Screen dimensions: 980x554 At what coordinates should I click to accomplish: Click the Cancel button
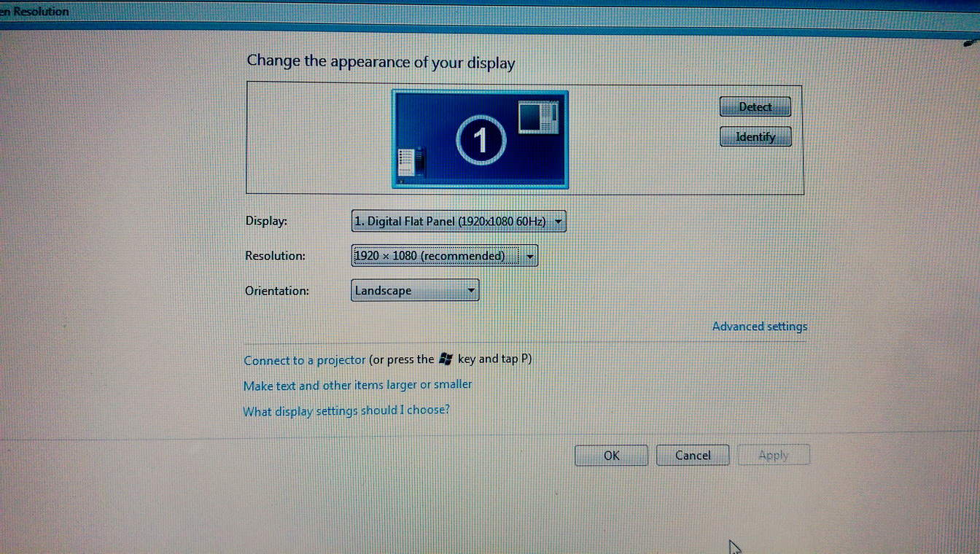coord(693,456)
